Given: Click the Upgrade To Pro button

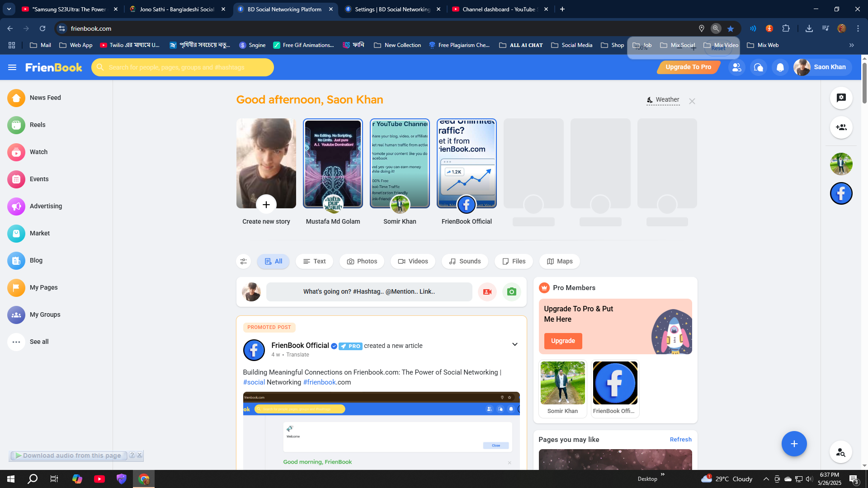Looking at the screenshot, I should click(x=688, y=67).
